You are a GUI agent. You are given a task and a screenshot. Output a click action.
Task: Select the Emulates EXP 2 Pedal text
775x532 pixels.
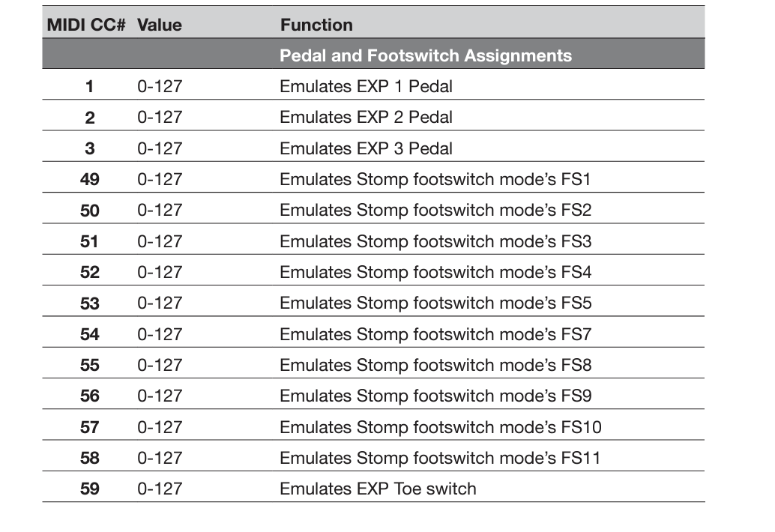[366, 117]
